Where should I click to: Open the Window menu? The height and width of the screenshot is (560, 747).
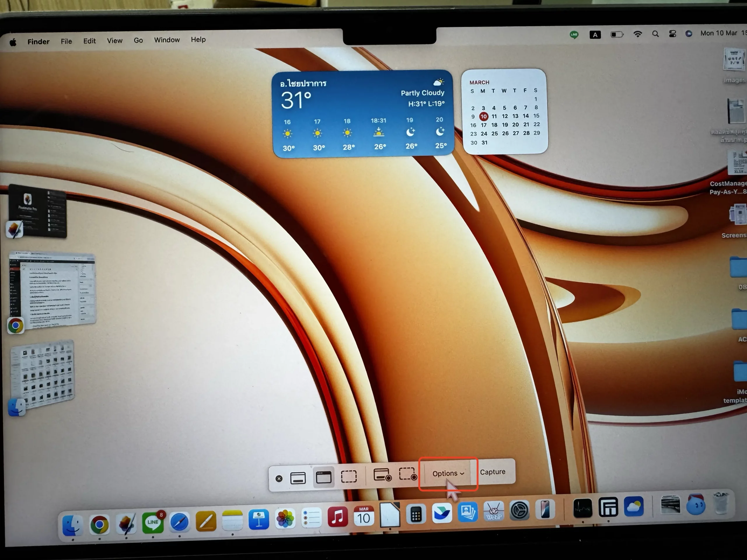pyautogui.click(x=167, y=40)
